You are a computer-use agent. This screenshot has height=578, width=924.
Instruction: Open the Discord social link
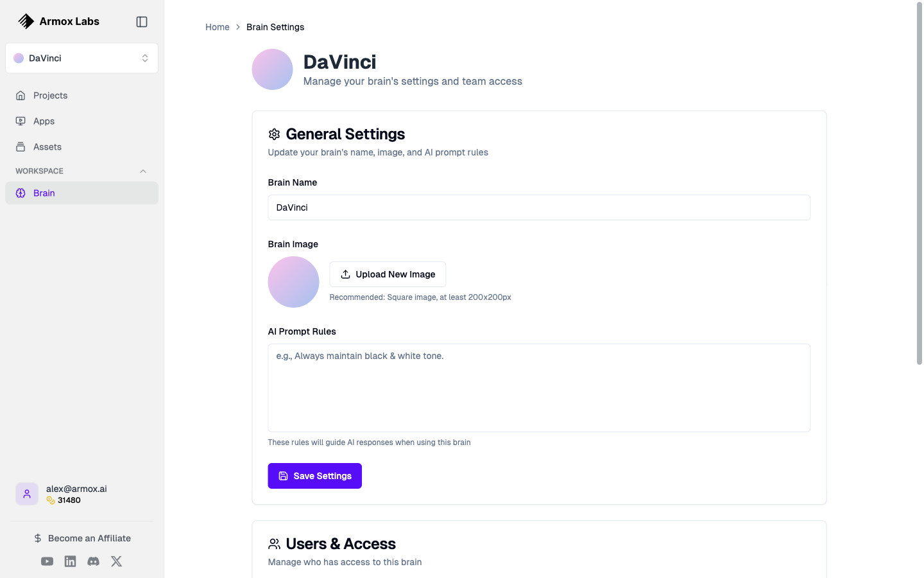(x=94, y=561)
